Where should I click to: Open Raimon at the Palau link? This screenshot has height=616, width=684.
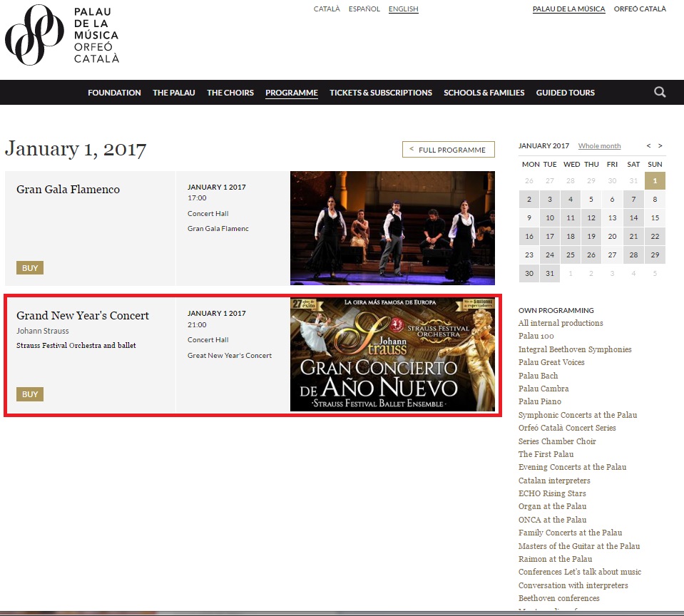(556, 559)
